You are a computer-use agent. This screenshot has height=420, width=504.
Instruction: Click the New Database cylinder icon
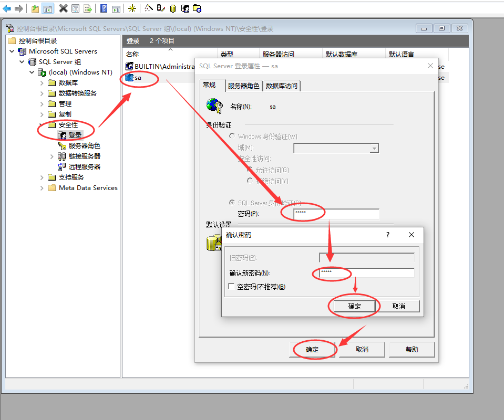(x=173, y=9)
